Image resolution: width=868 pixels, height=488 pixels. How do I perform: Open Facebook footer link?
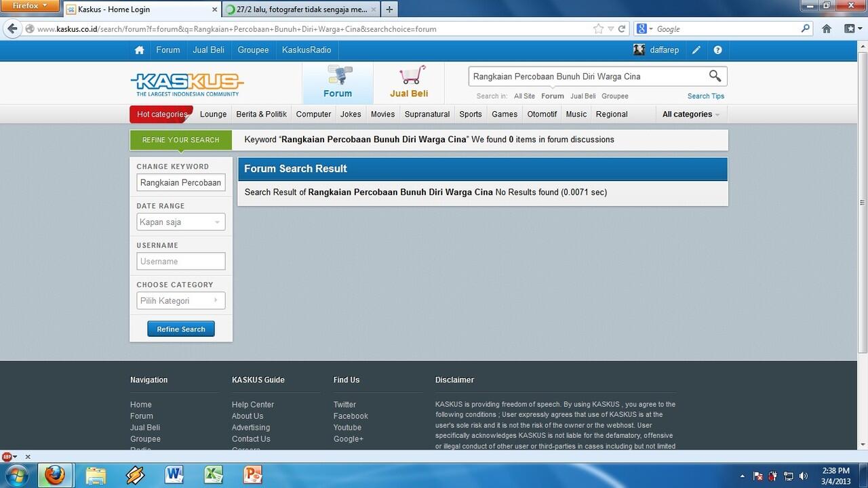pos(351,416)
